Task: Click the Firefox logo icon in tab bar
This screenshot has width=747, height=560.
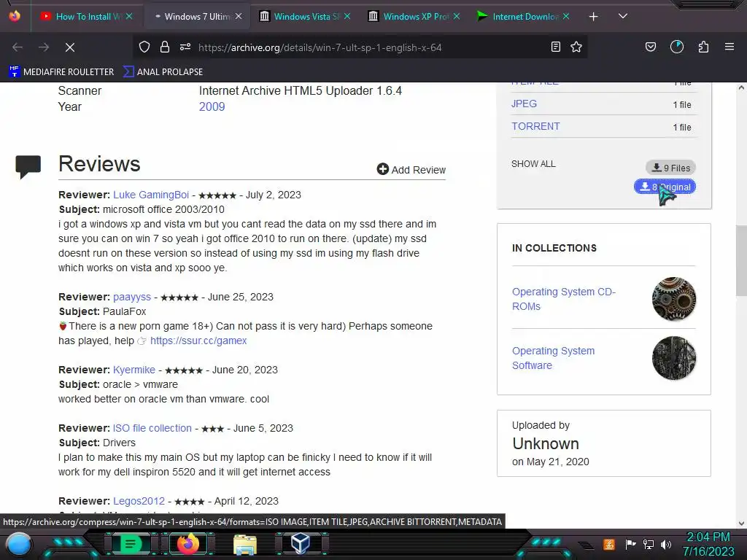Action: [x=15, y=16]
